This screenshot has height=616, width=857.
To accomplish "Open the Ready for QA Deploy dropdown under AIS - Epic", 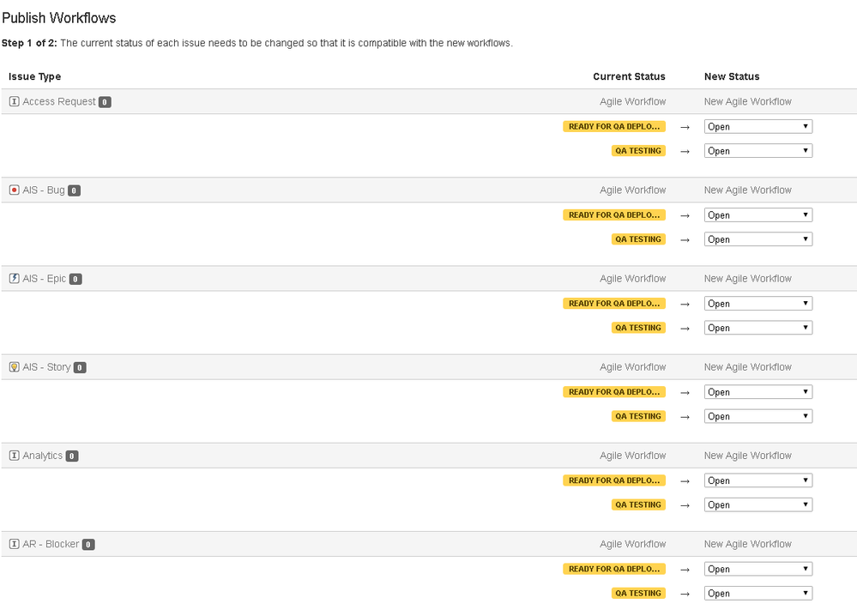I will (x=757, y=303).
